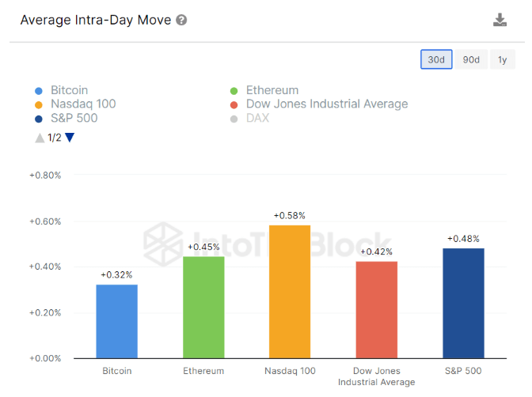This screenshot has width=532, height=397.
Task: Click the S&P 500 legend dot
Action: (x=40, y=119)
